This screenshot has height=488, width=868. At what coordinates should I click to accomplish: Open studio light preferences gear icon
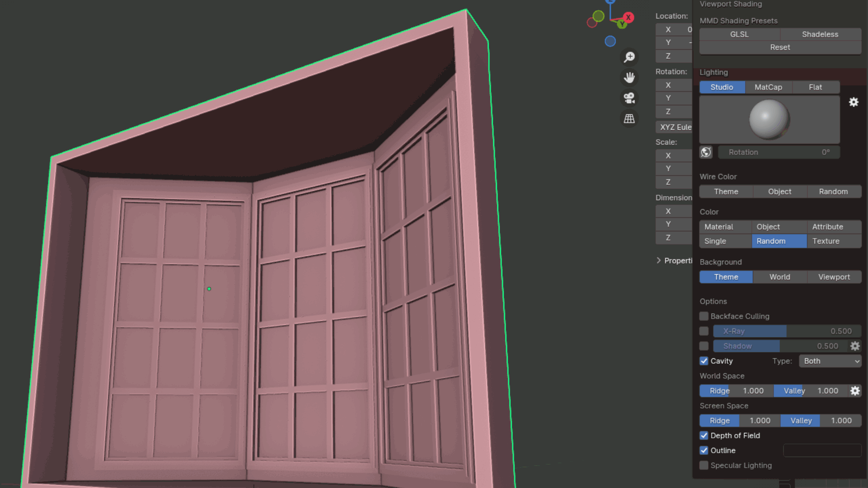[854, 102]
